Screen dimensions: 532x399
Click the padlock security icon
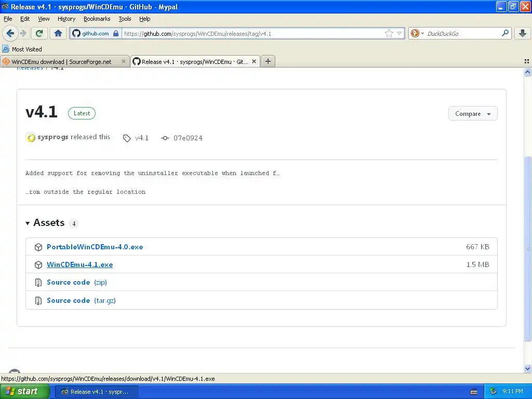(x=116, y=33)
